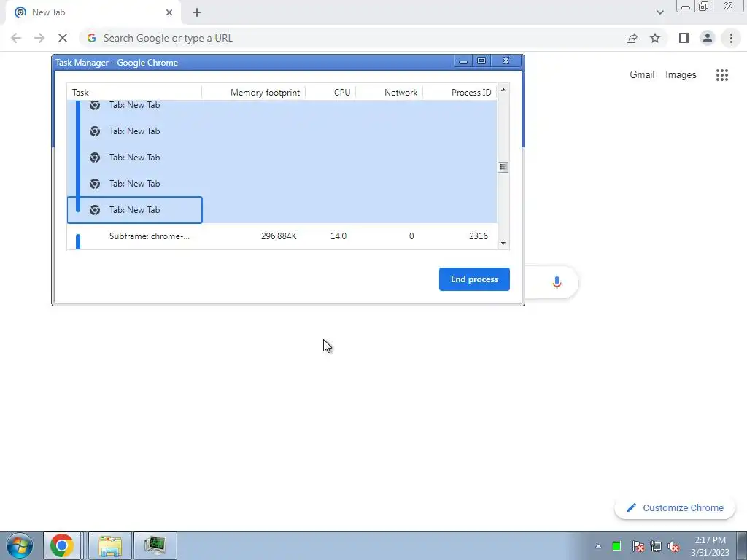The height and width of the screenshot is (560, 747).
Task: Stop loading the page
Action: (x=63, y=38)
